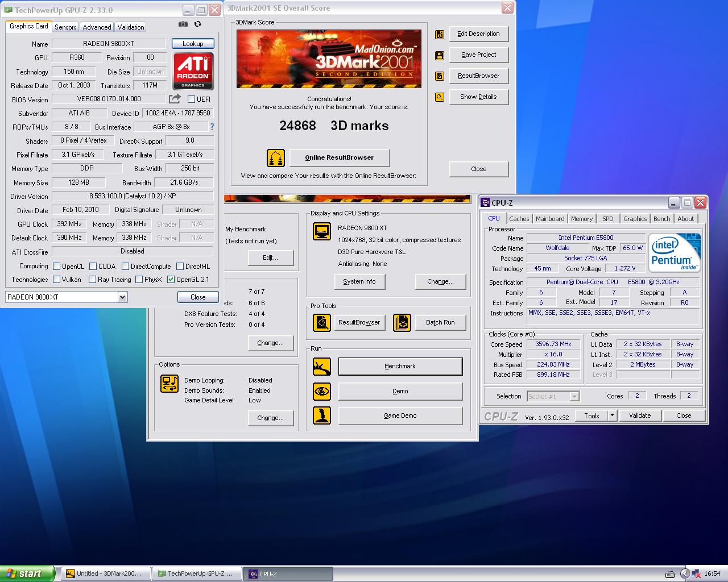Click the CPU-Z Validate button

pyautogui.click(x=640, y=415)
